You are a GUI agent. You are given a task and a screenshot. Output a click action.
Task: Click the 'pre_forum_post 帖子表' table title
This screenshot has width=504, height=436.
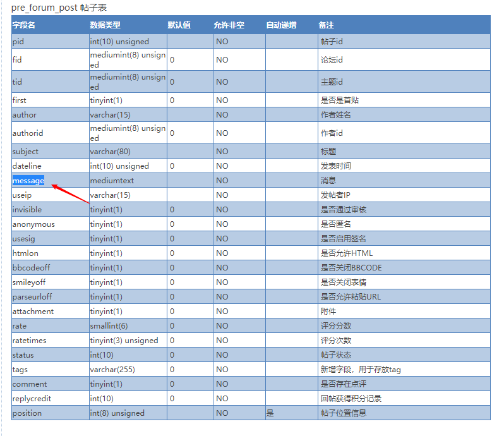tap(59, 8)
